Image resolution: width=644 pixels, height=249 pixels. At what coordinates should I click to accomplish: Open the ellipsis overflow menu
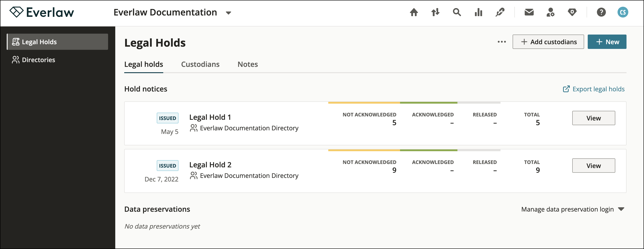(502, 42)
